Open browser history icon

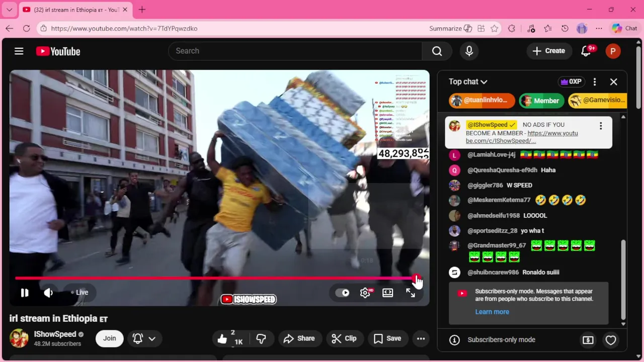coord(565,29)
